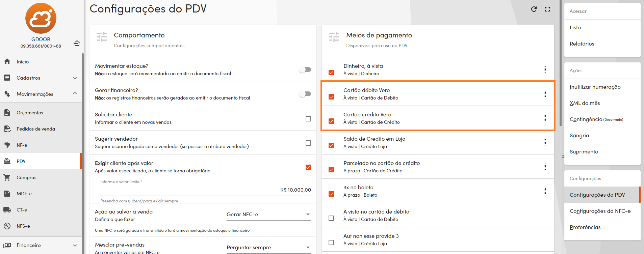Click the Início home icon

[x=7, y=61]
